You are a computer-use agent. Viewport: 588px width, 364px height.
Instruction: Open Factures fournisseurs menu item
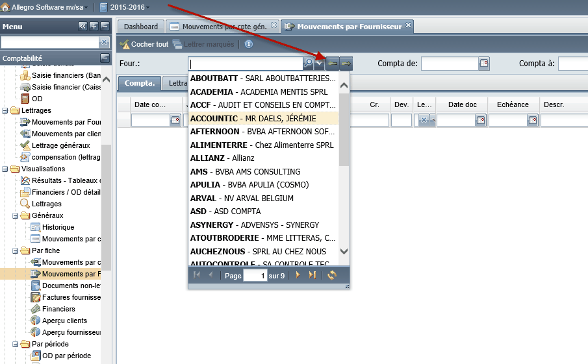(66, 297)
